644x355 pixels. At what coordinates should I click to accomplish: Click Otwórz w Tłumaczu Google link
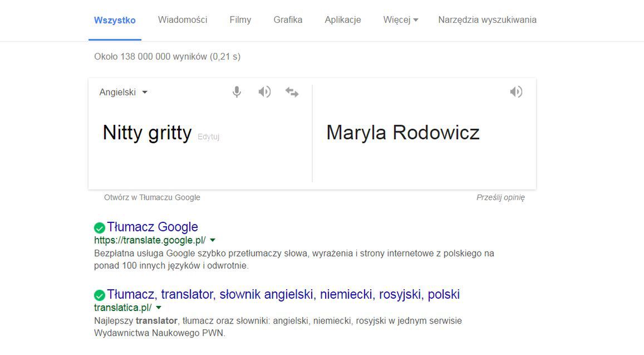[152, 197]
